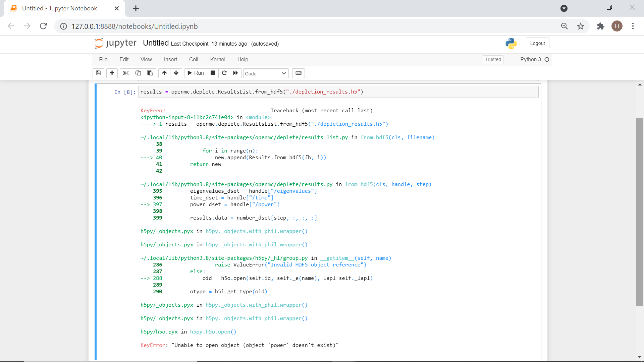The height and width of the screenshot is (362, 644).
Task: Save and checkpoint the notebook
Action: click(98, 73)
